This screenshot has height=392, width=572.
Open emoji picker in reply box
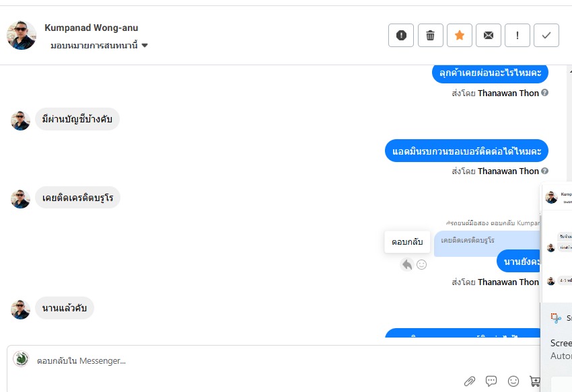pyautogui.click(x=513, y=381)
